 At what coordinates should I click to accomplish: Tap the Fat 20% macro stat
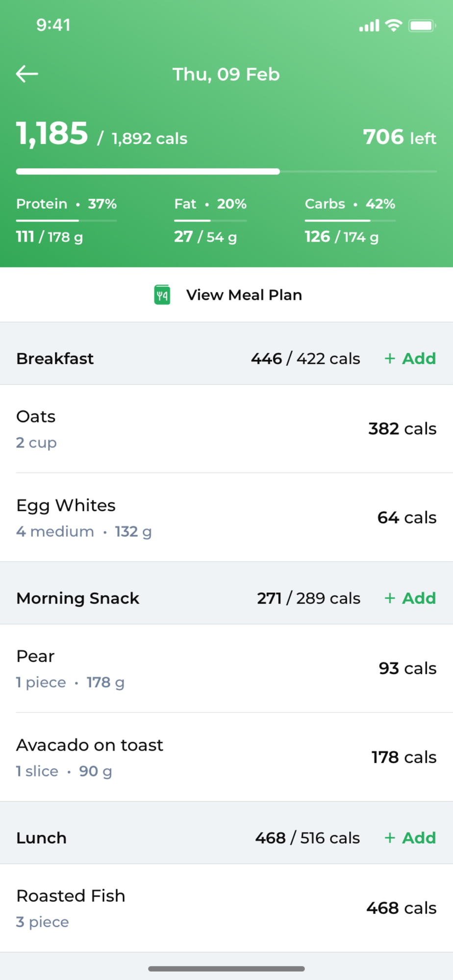click(210, 204)
